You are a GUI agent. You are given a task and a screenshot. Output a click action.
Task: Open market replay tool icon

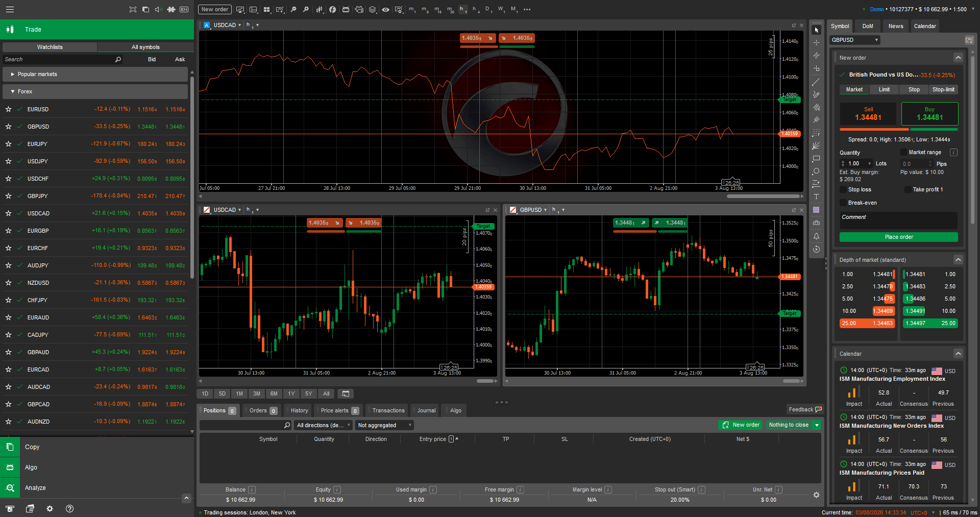[816, 249]
